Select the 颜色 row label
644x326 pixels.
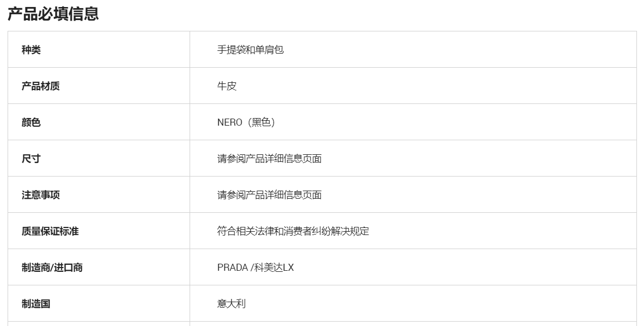click(31, 122)
